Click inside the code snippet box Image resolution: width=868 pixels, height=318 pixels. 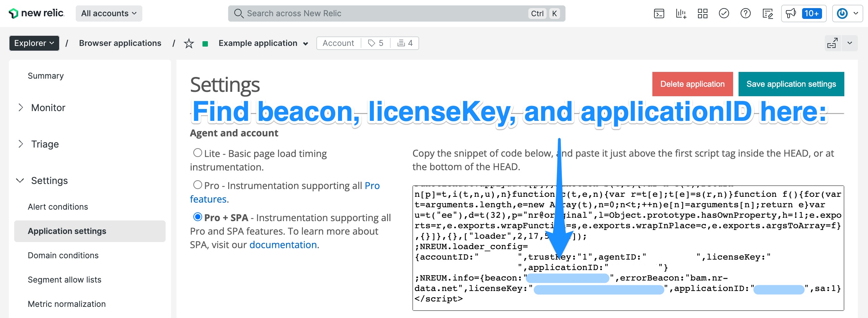pyautogui.click(x=628, y=248)
